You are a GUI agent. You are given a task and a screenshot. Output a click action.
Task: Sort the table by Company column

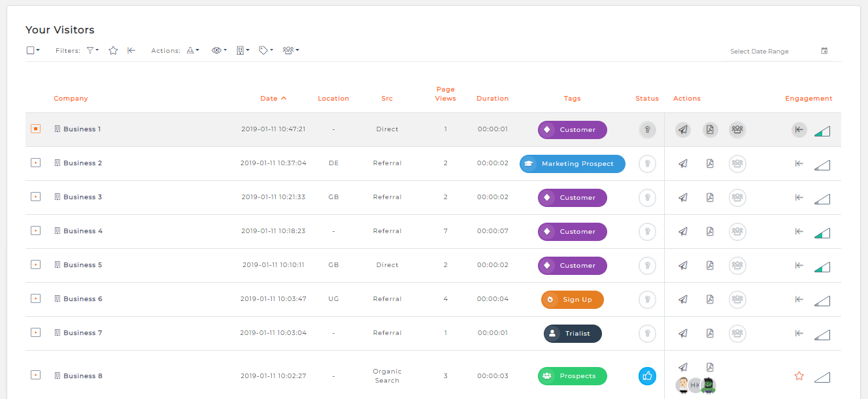(x=70, y=98)
